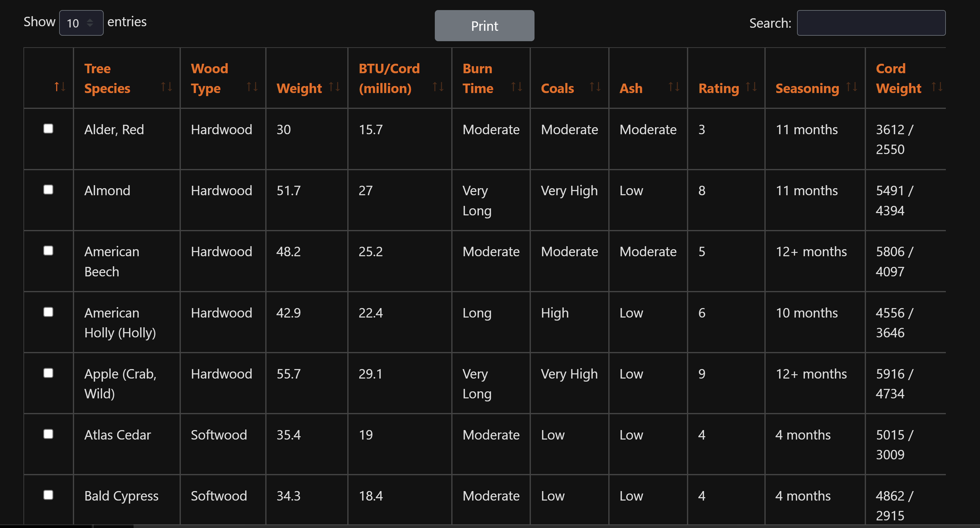Sort Cord Weight using its sort icon
980x528 pixels.
point(937,87)
